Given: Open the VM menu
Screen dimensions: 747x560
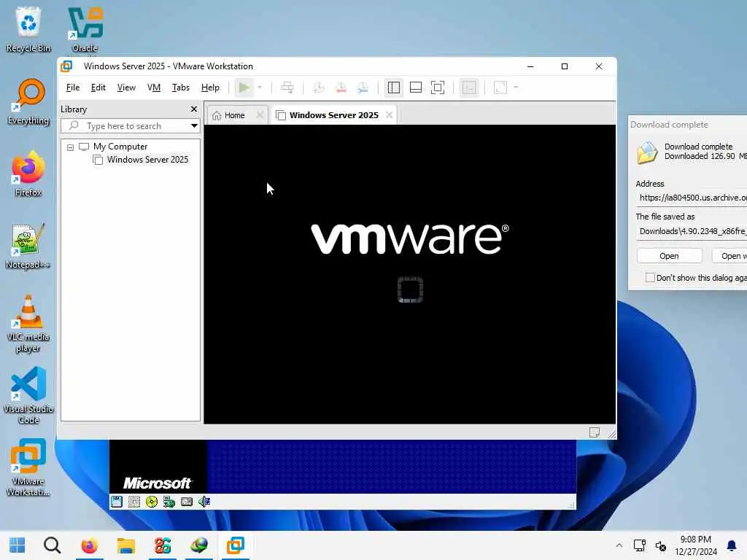Looking at the screenshot, I should tap(154, 87).
